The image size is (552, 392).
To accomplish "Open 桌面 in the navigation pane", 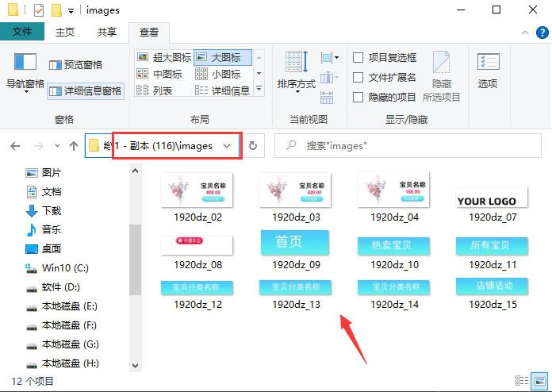I will [44, 248].
